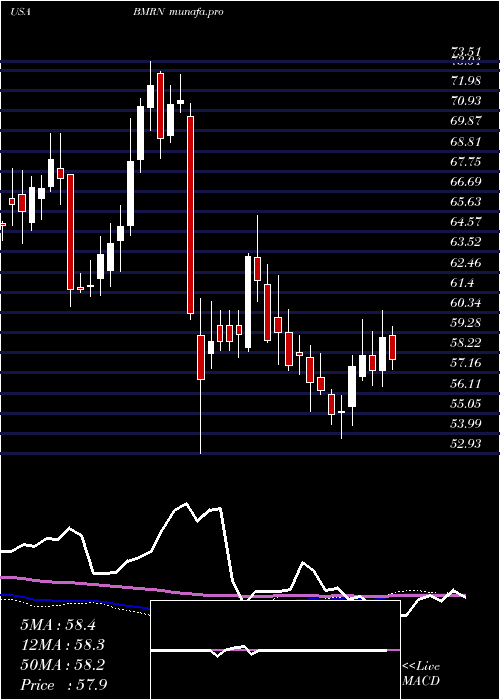The height and width of the screenshot is (700, 500).
Task: Click the BMRN munafa.pro chart title
Action: tap(178, 12)
